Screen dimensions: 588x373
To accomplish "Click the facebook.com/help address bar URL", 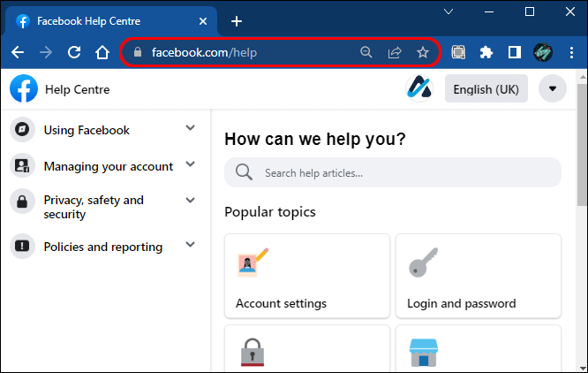I will 204,52.
